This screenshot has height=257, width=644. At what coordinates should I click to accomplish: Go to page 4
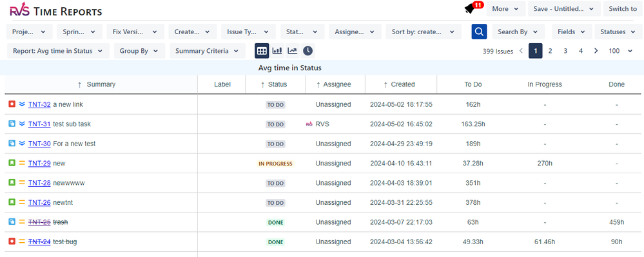point(581,51)
